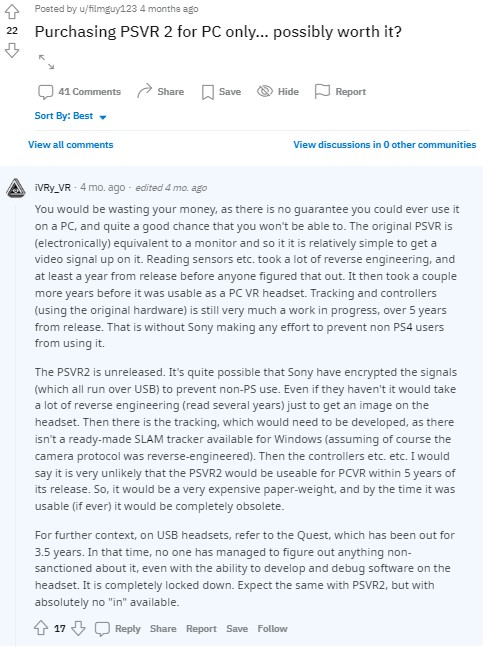Open the 41 Comments speech bubble icon
The height and width of the screenshot is (647, 488).
click(45, 92)
